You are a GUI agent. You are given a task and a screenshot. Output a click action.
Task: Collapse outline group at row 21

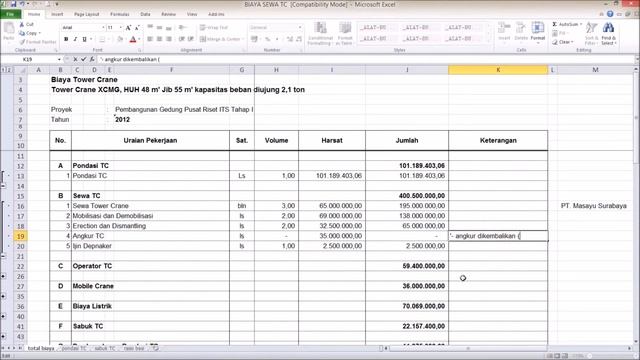(3, 256)
